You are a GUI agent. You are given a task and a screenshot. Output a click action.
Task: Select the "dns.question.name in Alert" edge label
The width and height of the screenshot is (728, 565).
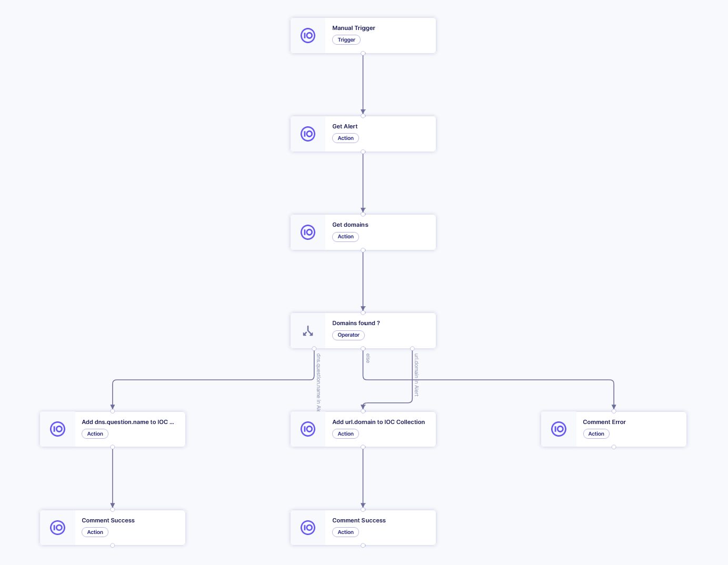click(318, 382)
